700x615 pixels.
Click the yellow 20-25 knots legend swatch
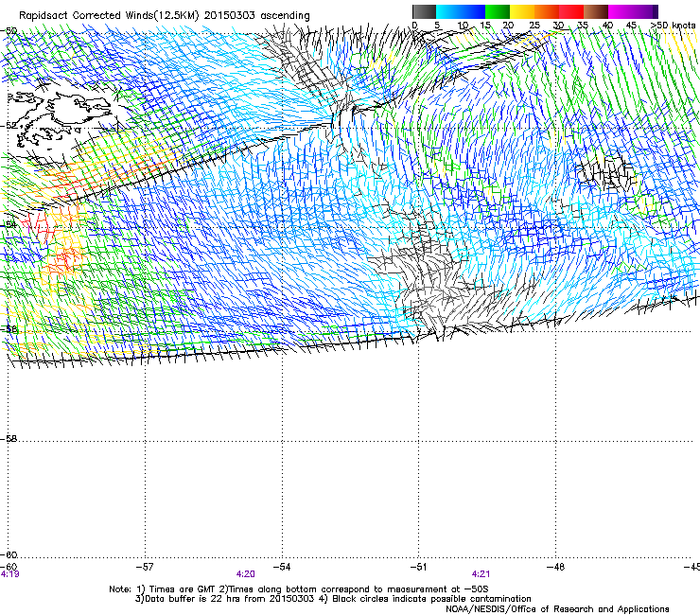[x=522, y=11]
